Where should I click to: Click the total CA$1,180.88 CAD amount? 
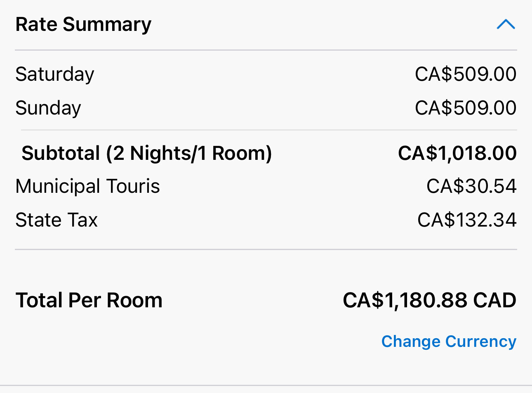[429, 300]
